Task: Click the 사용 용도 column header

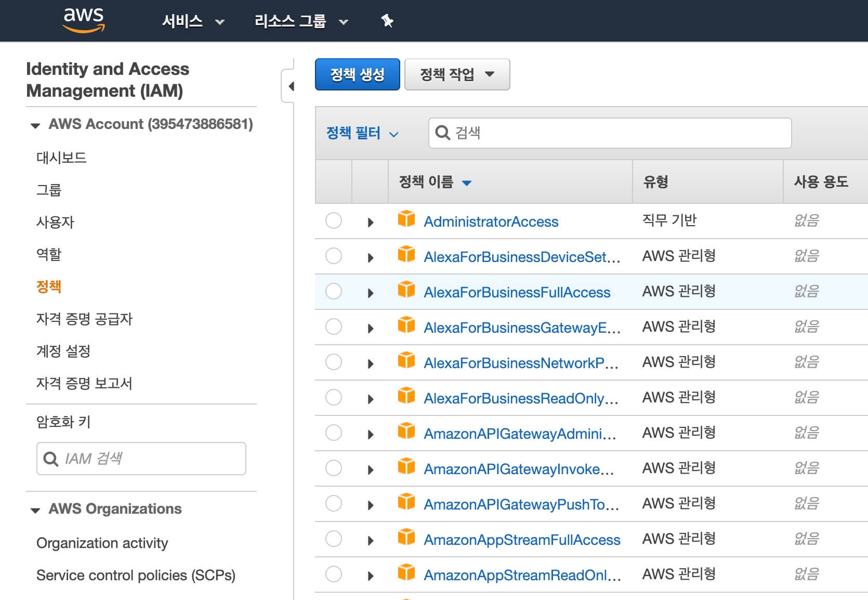Action: coord(821,181)
